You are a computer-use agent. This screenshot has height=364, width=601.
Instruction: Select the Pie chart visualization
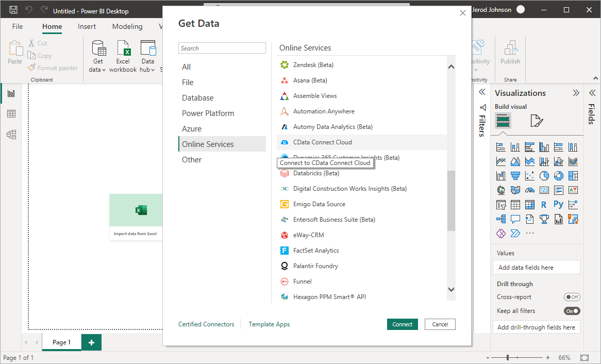click(544, 175)
